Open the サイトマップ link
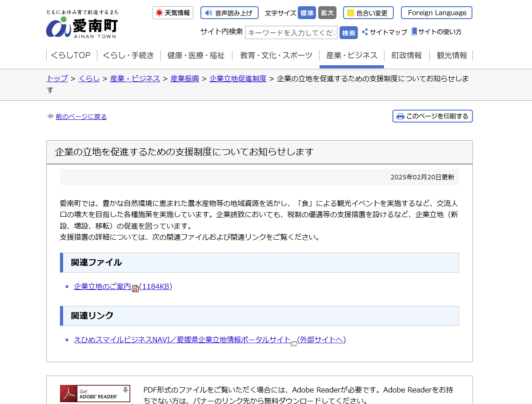This screenshot has width=532, height=404. pos(384,32)
